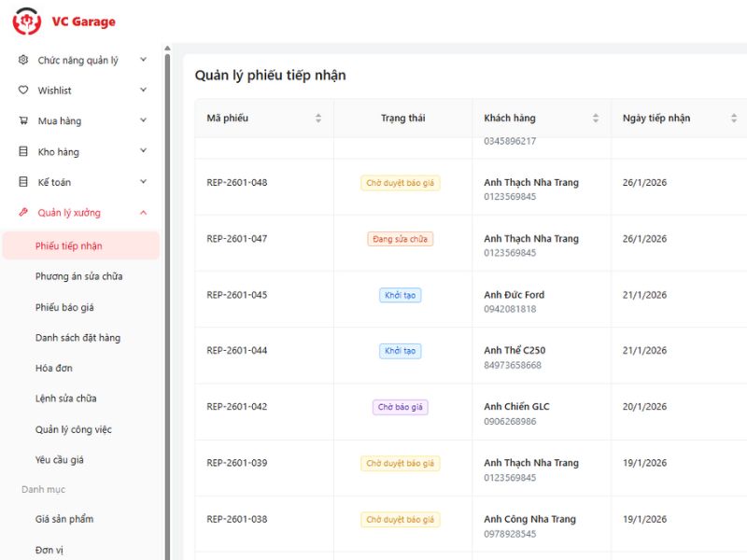Sort the Khách hàng column

point(596,119)
